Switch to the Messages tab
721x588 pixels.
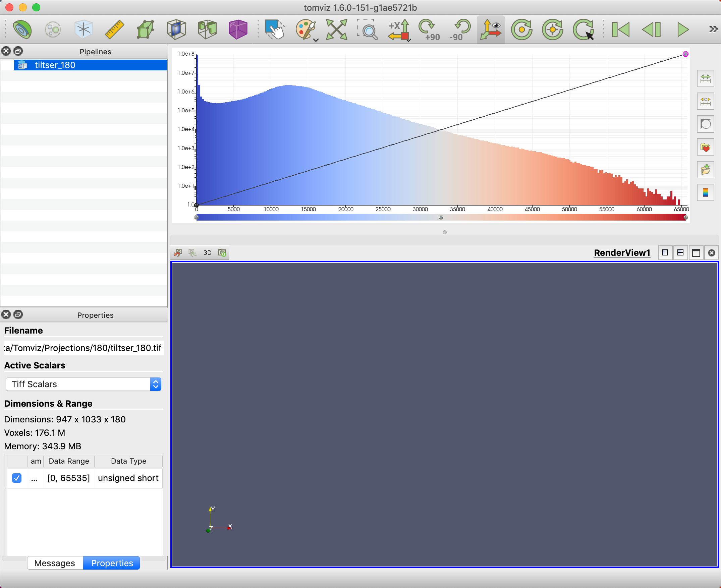(55, 563)
